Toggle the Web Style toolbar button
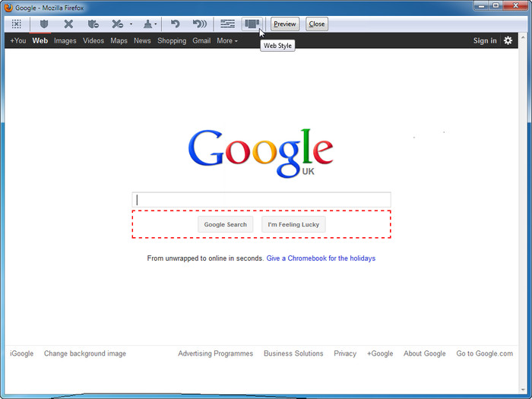532x399 pixels. coord(252,24)
